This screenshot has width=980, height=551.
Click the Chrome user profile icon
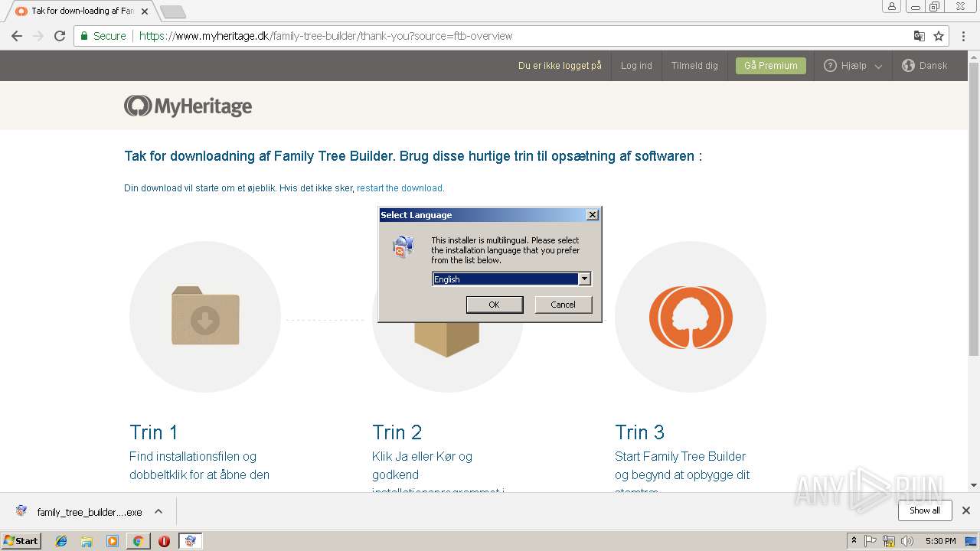pos(891,6)
